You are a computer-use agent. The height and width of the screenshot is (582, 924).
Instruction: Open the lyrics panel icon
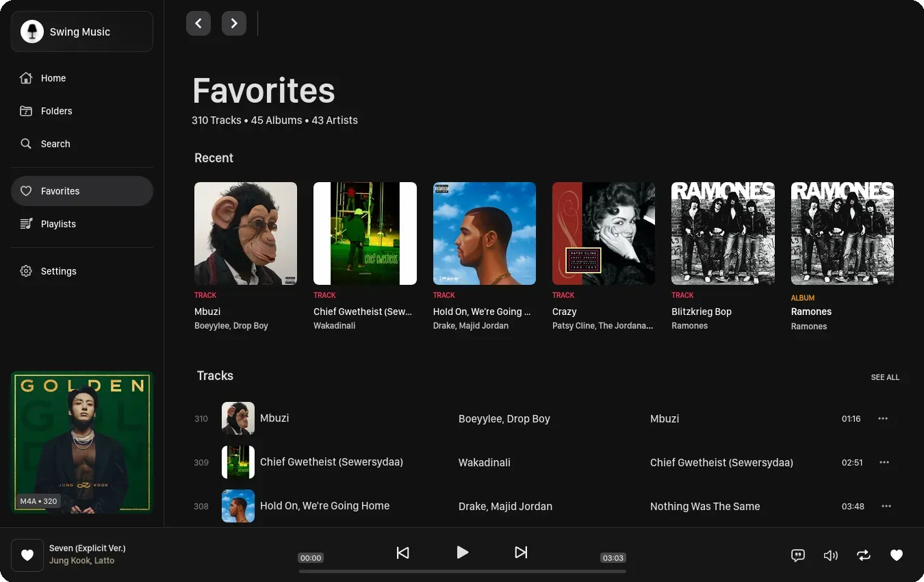pyautogui.click(x=797, y=555)
